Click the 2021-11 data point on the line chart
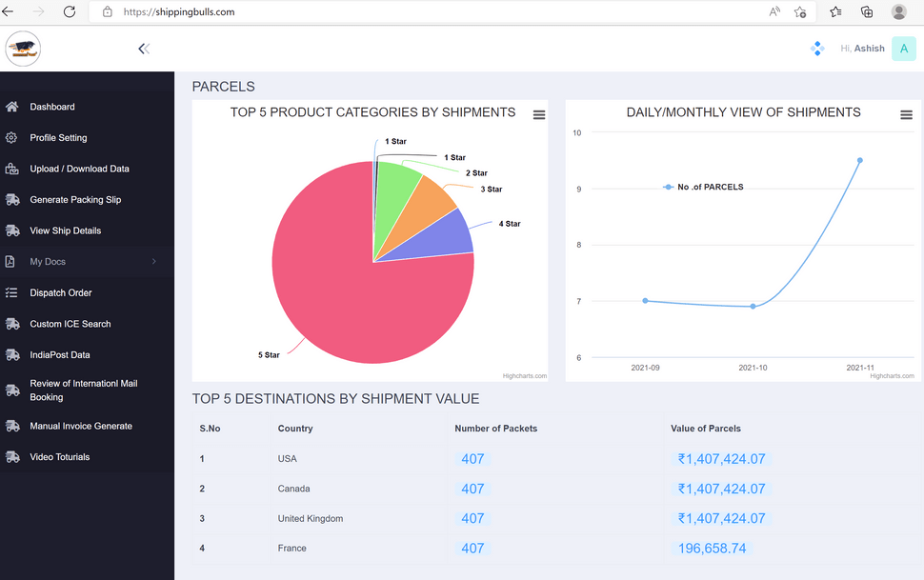Image resolution: width=924 pixels, height=580 pixels. pos(859,161)
